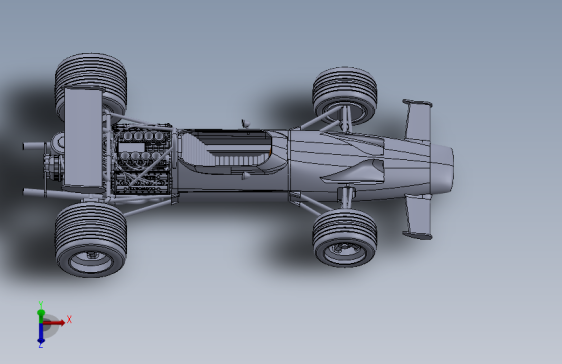Select the rear tire showing its rim
The width and height of the screenshot is (562, 364).
tap(91, 239)
